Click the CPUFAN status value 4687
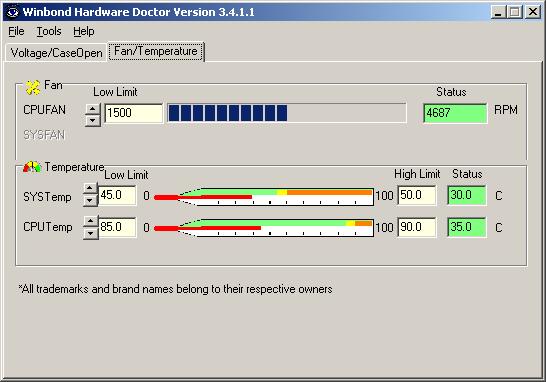Screen dimensions: 546x382 coord(455,113)
